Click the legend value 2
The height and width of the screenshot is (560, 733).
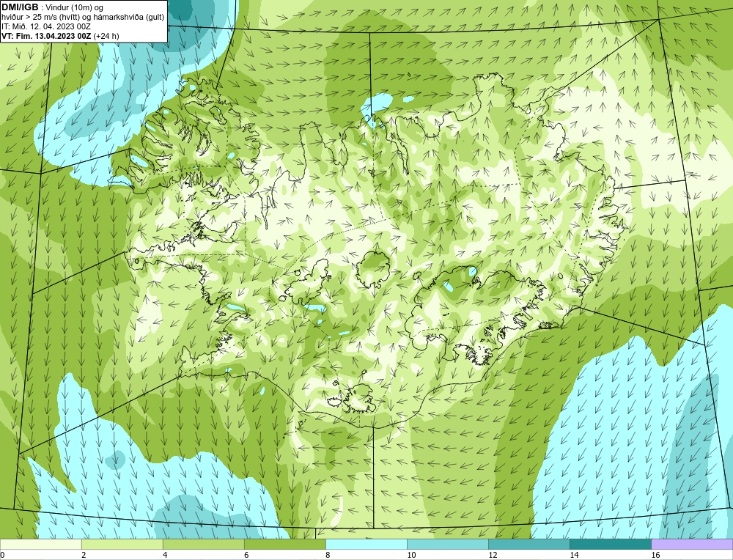click(84, 555)
